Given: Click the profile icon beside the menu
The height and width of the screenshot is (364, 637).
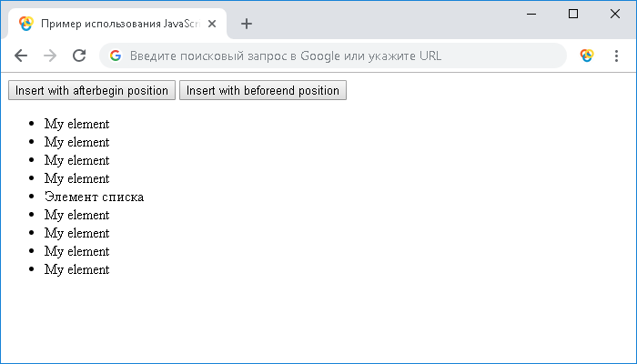Looking at the screenshot, I should point(587,56).
